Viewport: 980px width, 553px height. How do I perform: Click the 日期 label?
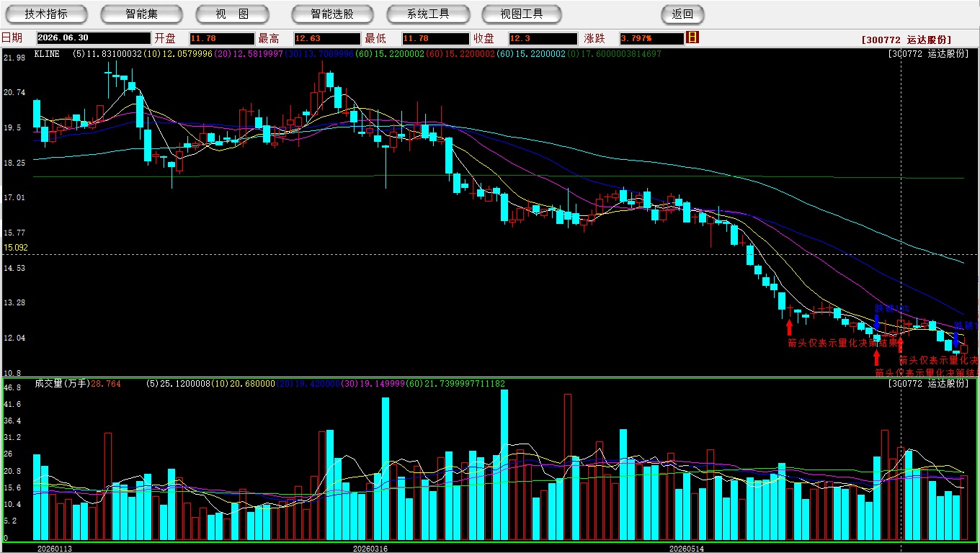(12, 38)
